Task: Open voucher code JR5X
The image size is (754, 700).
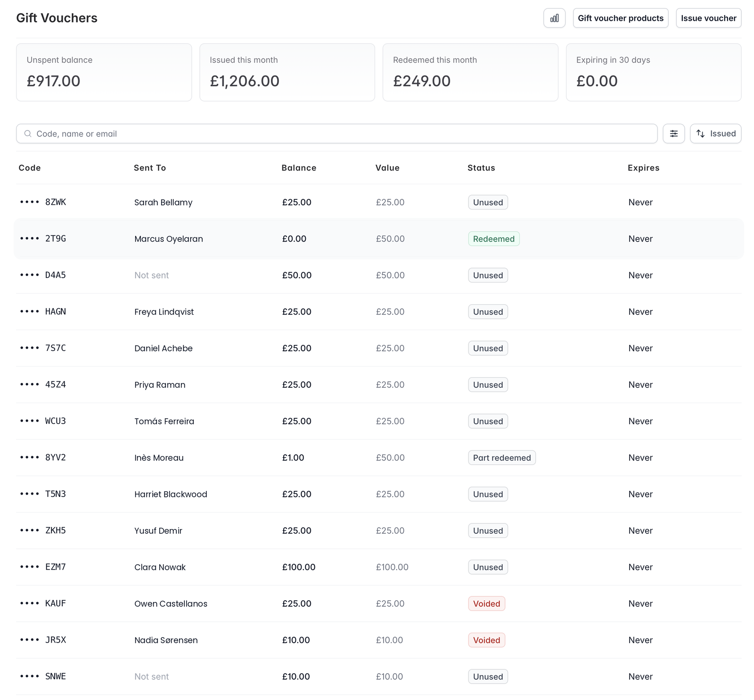Action: (43, 640)
